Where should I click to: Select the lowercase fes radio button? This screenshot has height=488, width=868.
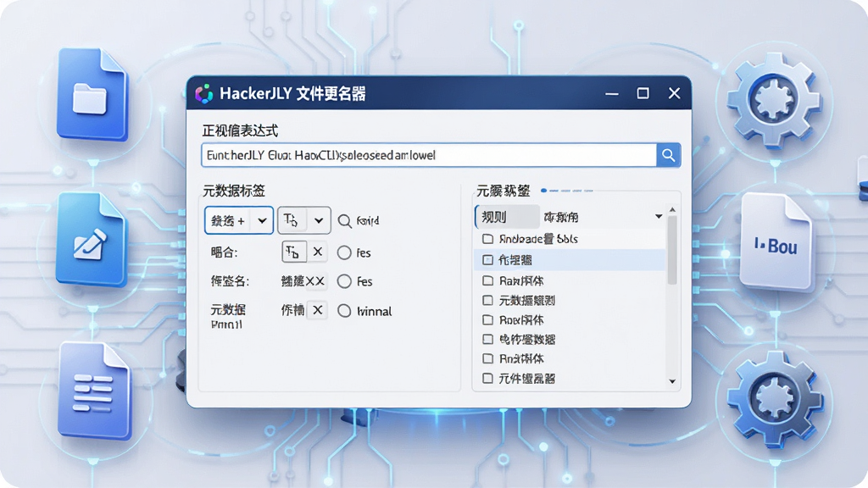344,252
